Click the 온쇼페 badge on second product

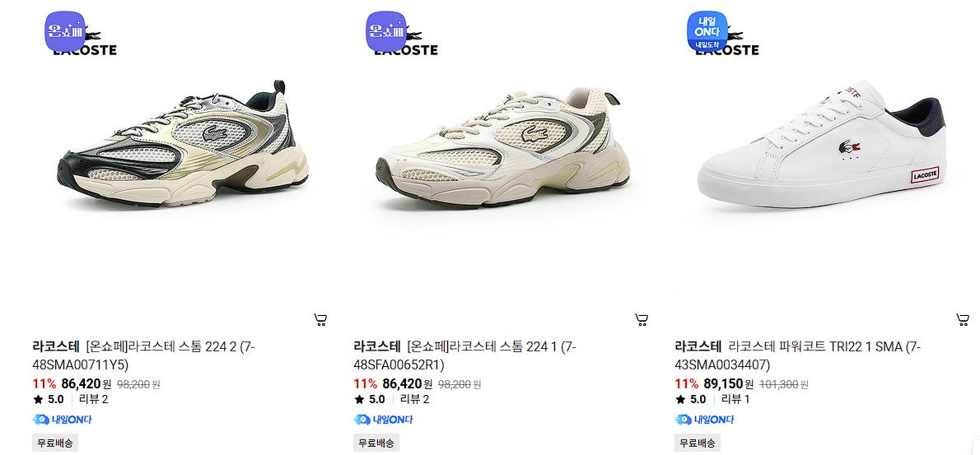tap(386, 31)
